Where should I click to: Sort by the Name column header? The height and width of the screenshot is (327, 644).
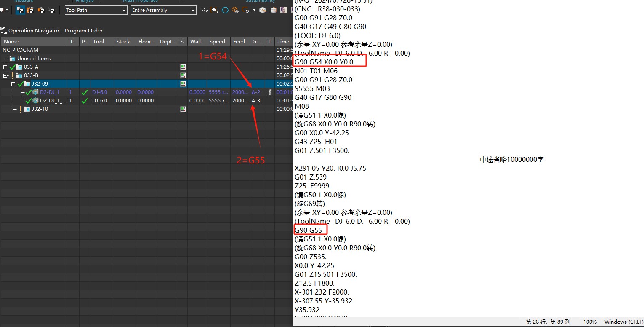[x=34, y=42]
